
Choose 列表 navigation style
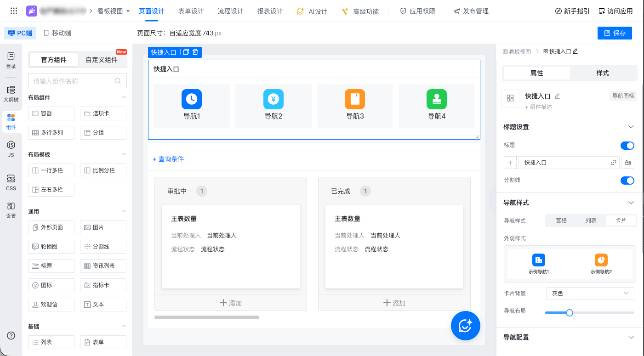click(591, 220)
